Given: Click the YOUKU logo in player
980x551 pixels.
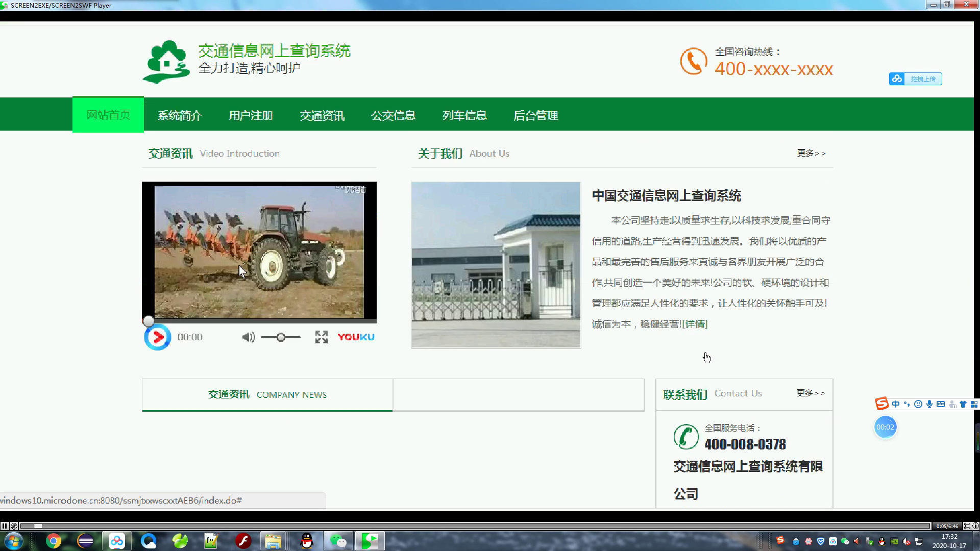Looking at the screenshot, I should (x=356, y=337).
